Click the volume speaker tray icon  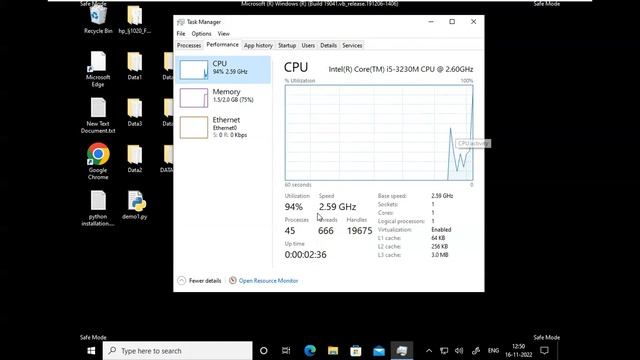pos(459,351)
